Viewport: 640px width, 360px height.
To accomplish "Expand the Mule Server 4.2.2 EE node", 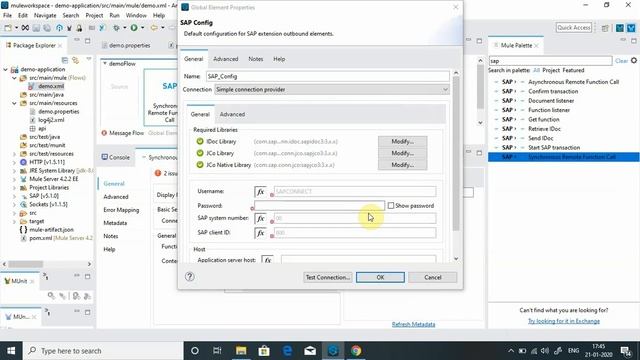I will pyautogui.click(x=14, y=179).
